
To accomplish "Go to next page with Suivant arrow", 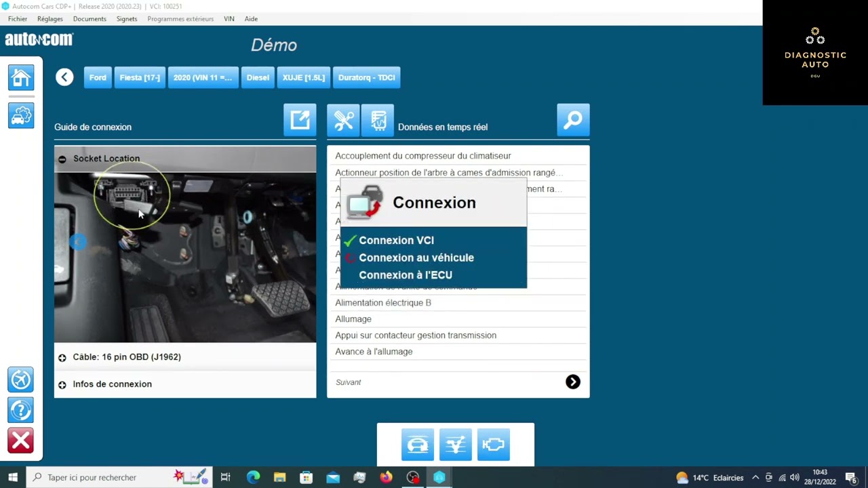I will coord(573,382).
